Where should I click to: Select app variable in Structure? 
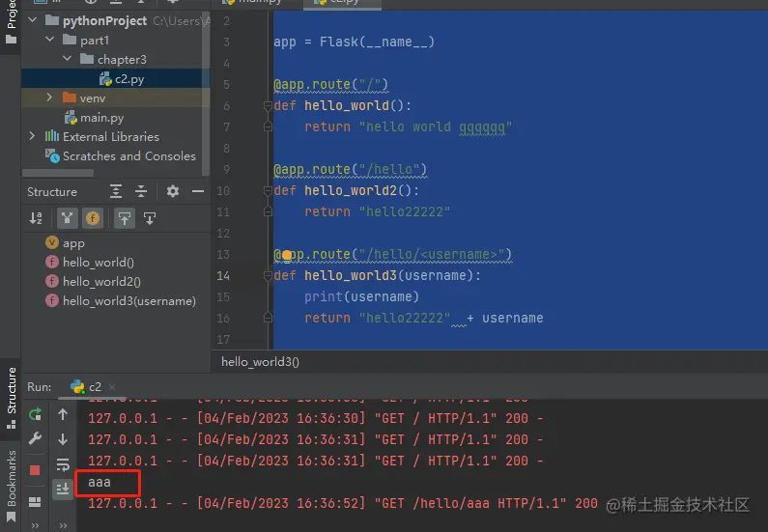[65, 243]
